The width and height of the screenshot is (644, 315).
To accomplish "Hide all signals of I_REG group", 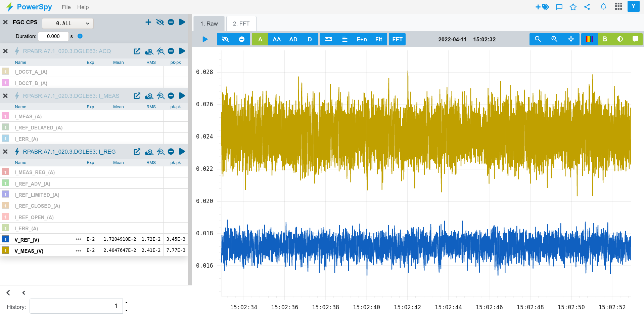I will tap(160, 152).
